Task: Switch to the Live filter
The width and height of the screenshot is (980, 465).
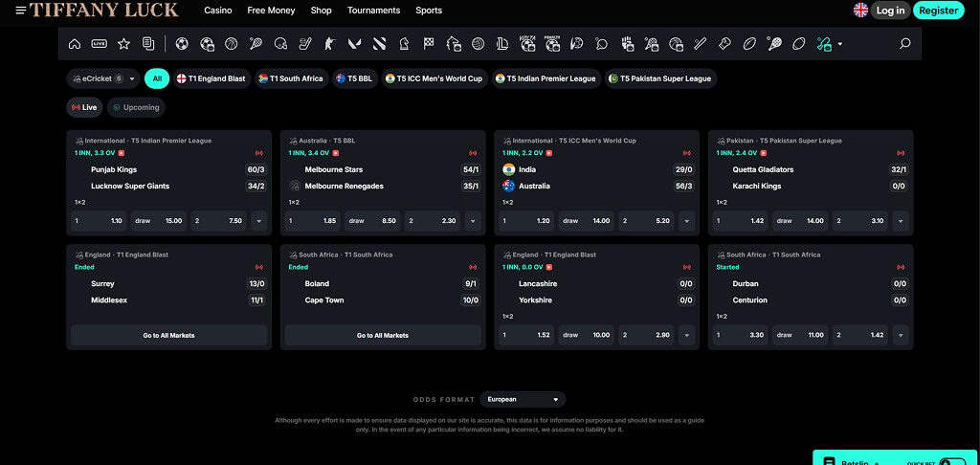Action: pos(84,107)
